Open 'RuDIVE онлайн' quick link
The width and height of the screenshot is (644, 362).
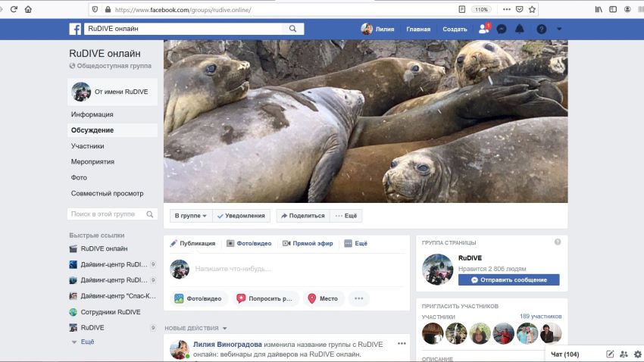click(x=104, y=248)
